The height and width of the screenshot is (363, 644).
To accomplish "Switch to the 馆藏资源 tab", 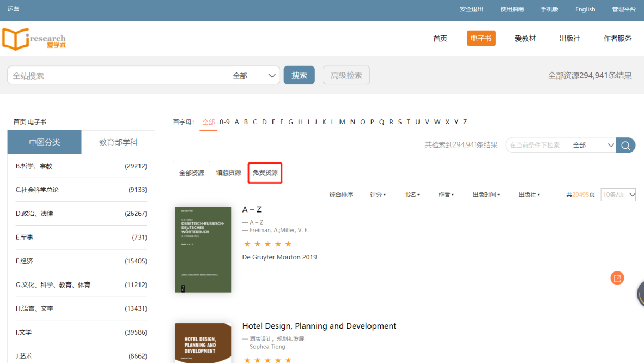I will point(228,173).
